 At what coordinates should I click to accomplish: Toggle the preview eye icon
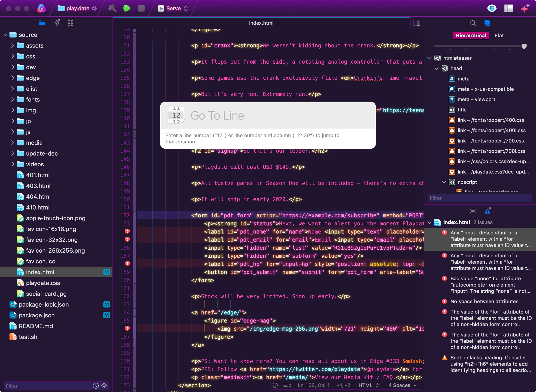tap(492, 9)
